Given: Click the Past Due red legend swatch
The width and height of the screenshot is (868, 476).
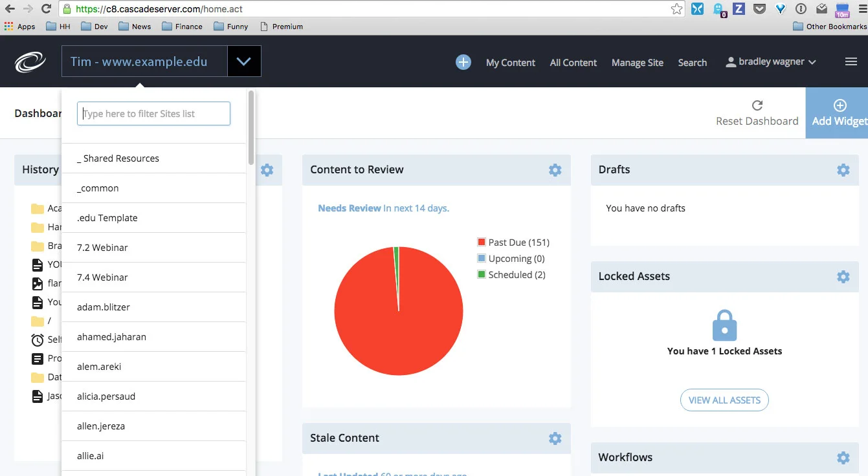Looking at the screenshot, I should [482, 243].
